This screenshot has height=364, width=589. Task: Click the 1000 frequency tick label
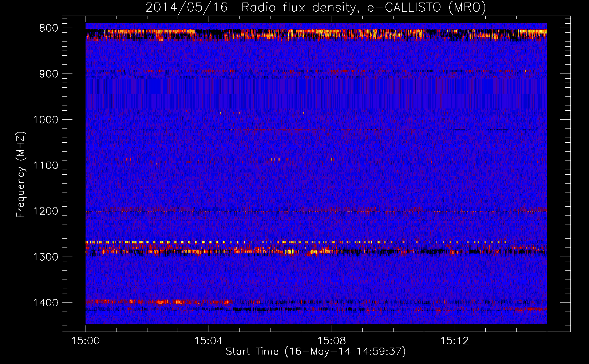tap(46, 120)
